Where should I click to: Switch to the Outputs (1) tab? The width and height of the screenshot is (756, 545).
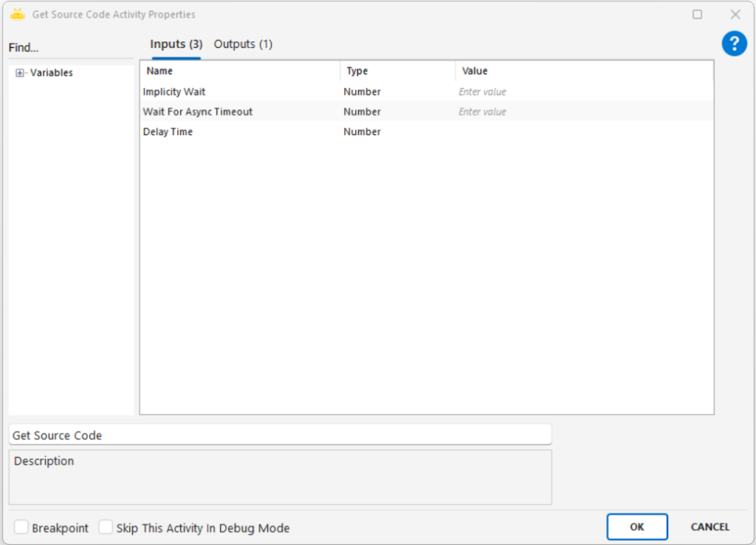[243, 44]
